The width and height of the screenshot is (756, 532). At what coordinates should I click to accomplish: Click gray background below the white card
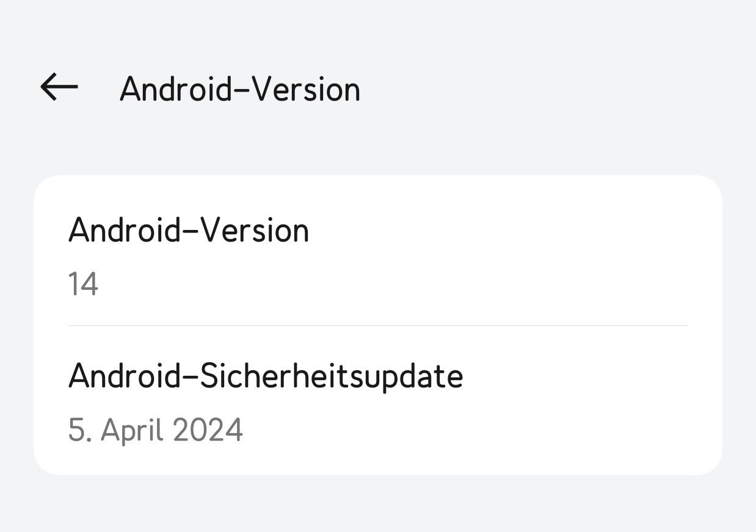click(x=377, y=503)
